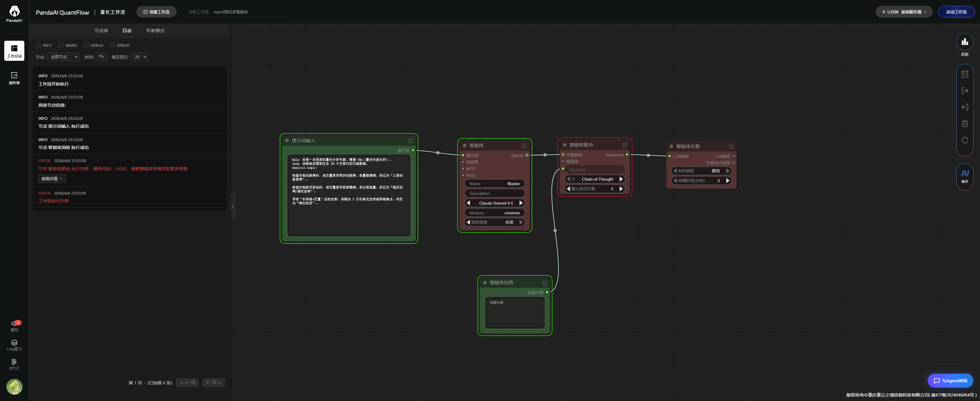Viewport: 980px width, 401px height.
Task: Click the 消息内容 text field
Action: click(x=514, y=313)
